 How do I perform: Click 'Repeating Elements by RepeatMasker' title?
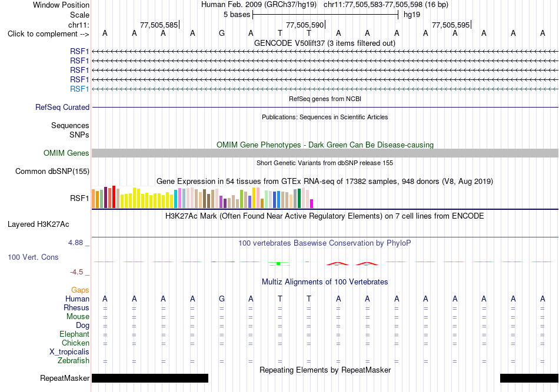tap(325, 370)
